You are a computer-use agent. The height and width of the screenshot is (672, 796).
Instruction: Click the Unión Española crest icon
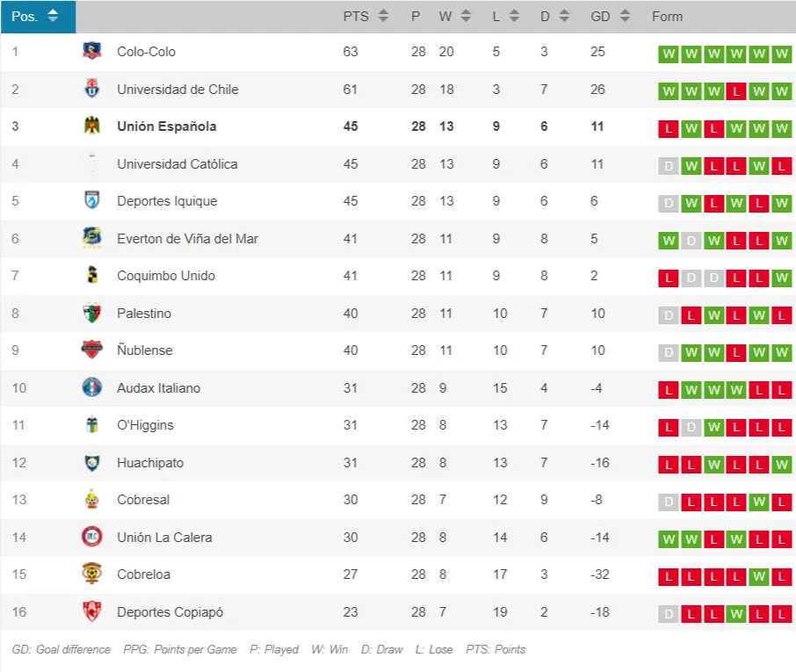point(91,126)
